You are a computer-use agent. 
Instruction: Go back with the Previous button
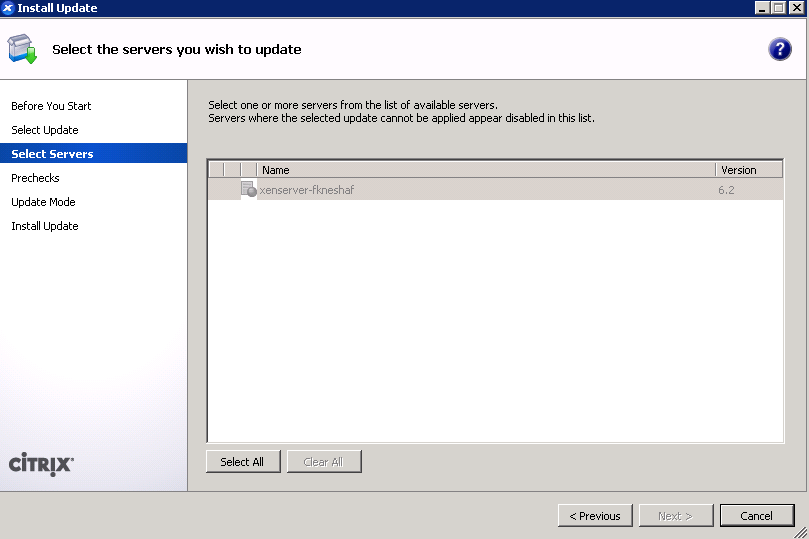(x=595, y=516)
